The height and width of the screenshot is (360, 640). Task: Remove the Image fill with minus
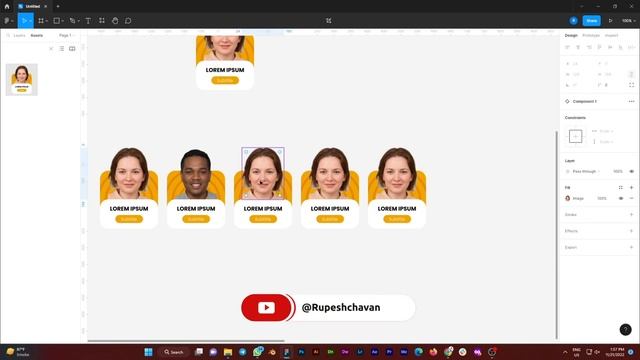(631, 198)
